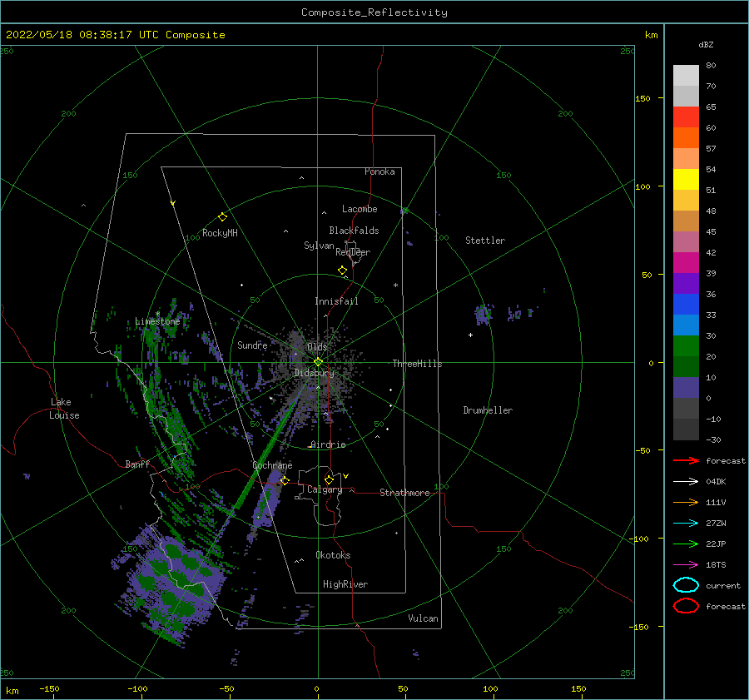
Task: Click the Innisfail label
Action: pos(336,301)
